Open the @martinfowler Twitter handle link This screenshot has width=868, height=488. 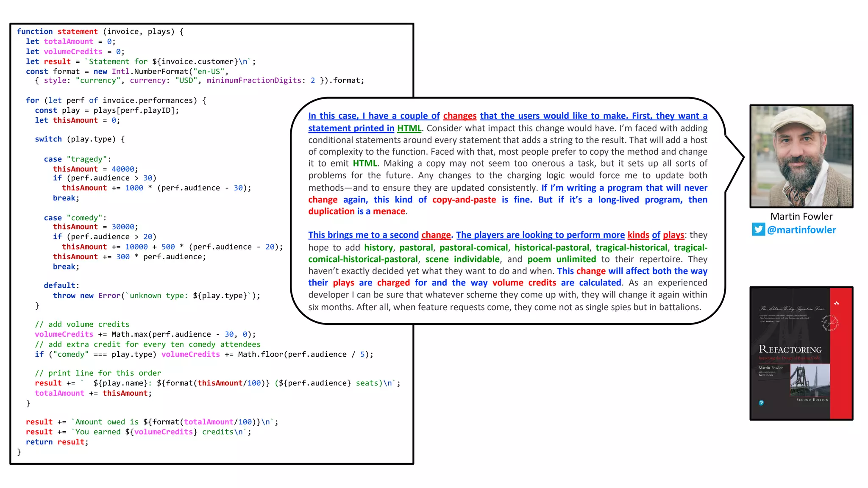click(801, 230)
